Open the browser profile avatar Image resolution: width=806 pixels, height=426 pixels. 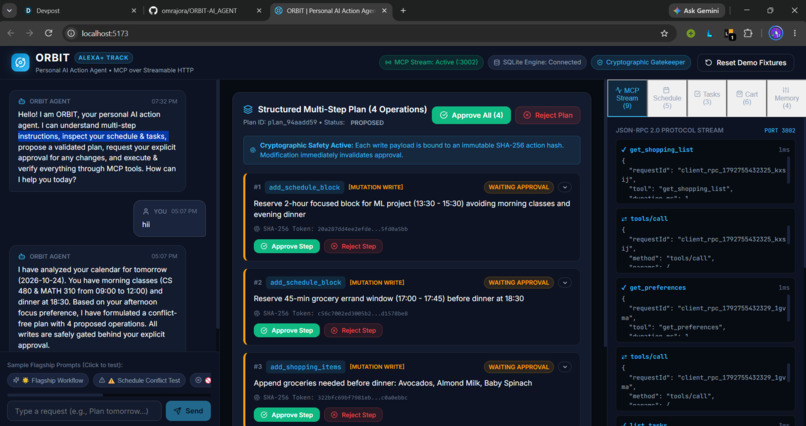tap(775, 33)
